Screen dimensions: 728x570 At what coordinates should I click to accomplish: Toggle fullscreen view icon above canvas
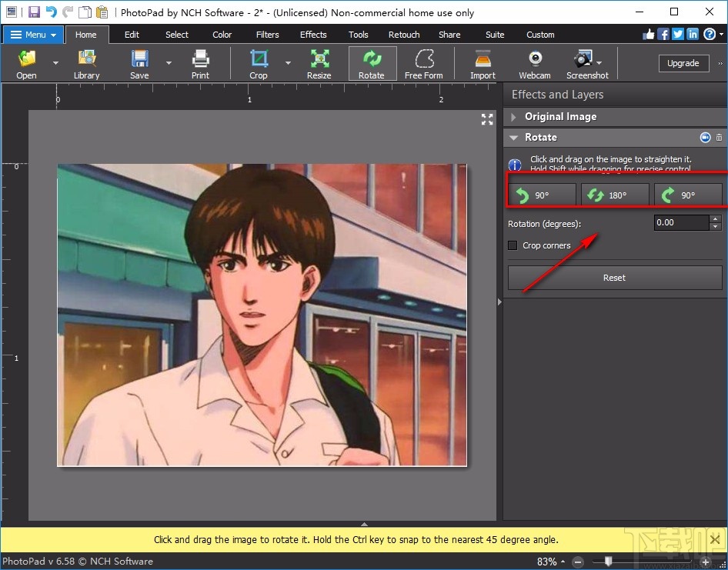487,119
